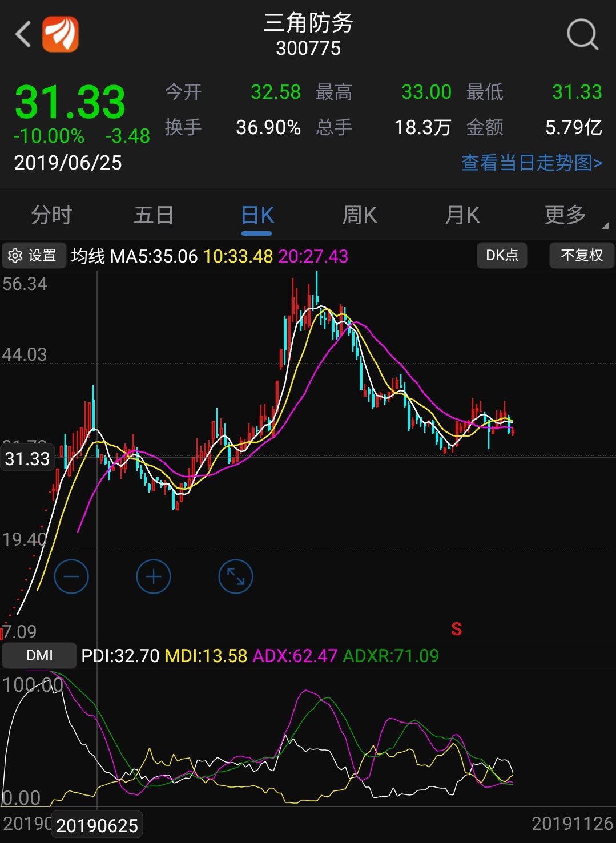The width and height of the screenshot is (616, 843).
Task: Tap the red S sell marker on chart
Action: tap(456, 629)
